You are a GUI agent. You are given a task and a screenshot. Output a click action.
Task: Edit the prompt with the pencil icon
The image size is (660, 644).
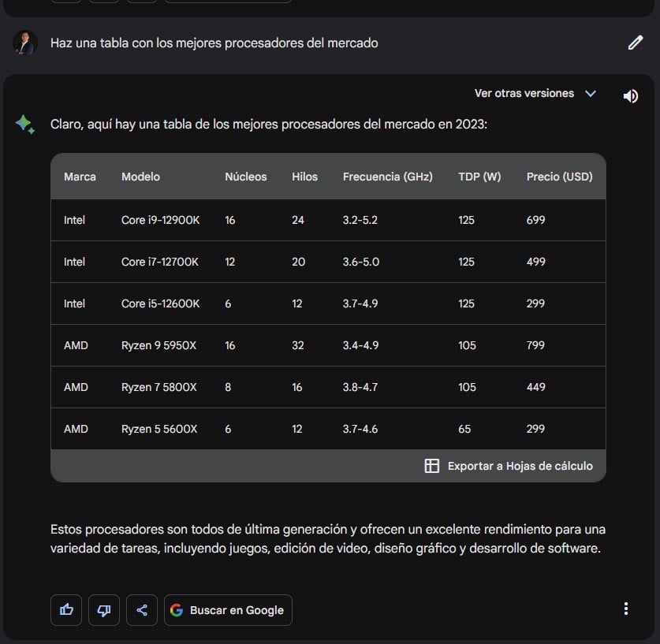point(636,43)
